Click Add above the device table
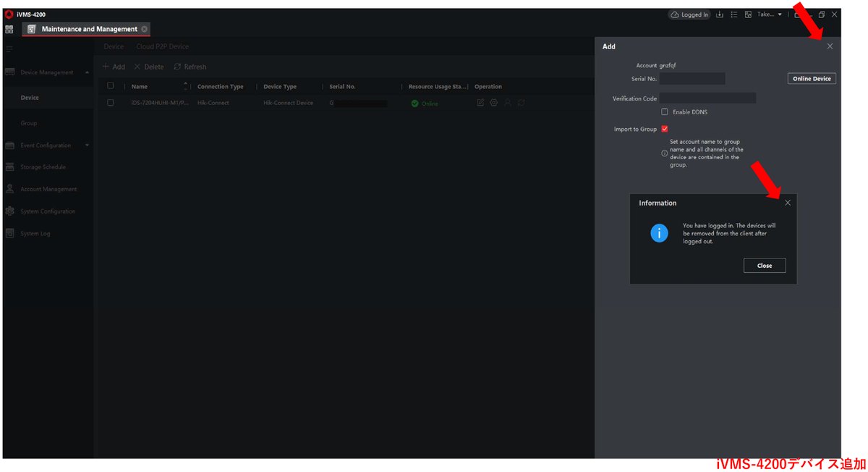Image resolution: width=868 pixels, height=472 pixels. tap(114, 67)
